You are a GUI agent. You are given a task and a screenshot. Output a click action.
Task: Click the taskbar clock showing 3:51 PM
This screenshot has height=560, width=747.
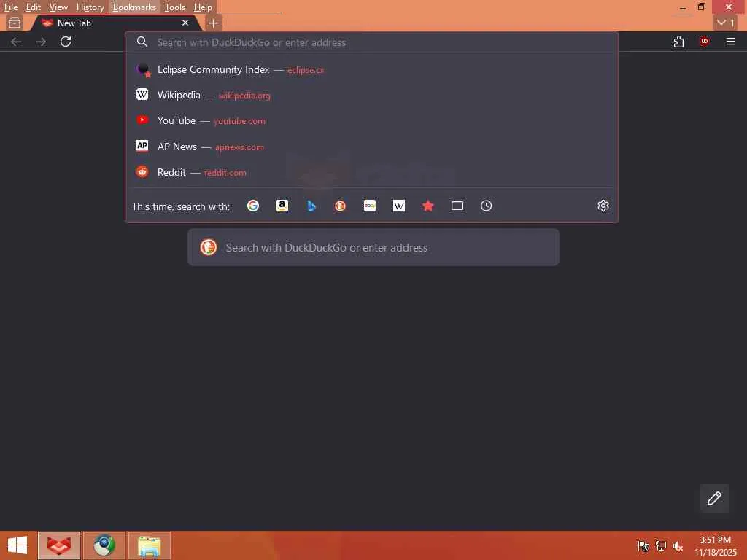(x=715, y=545)
